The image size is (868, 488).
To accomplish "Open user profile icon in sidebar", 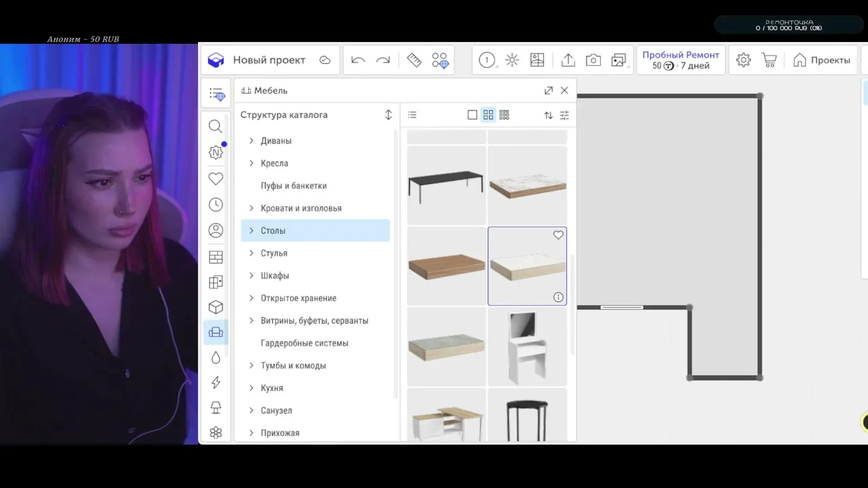I will coord(216,230).
